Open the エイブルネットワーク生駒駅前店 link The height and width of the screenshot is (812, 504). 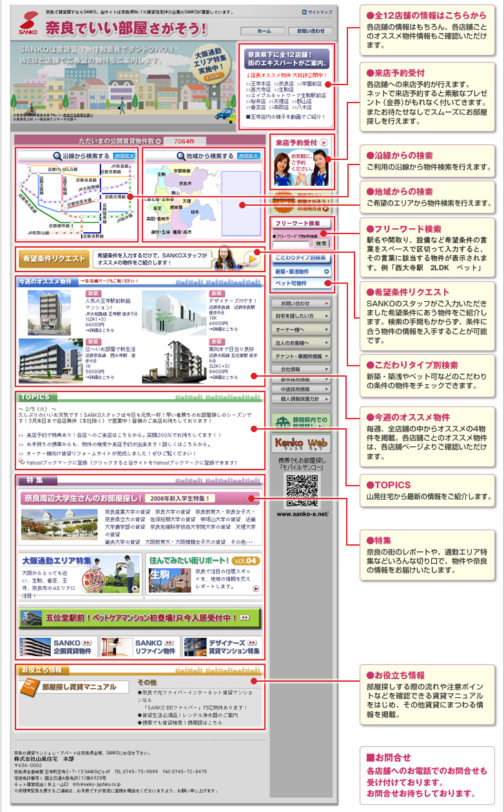(x=286, y=95)
